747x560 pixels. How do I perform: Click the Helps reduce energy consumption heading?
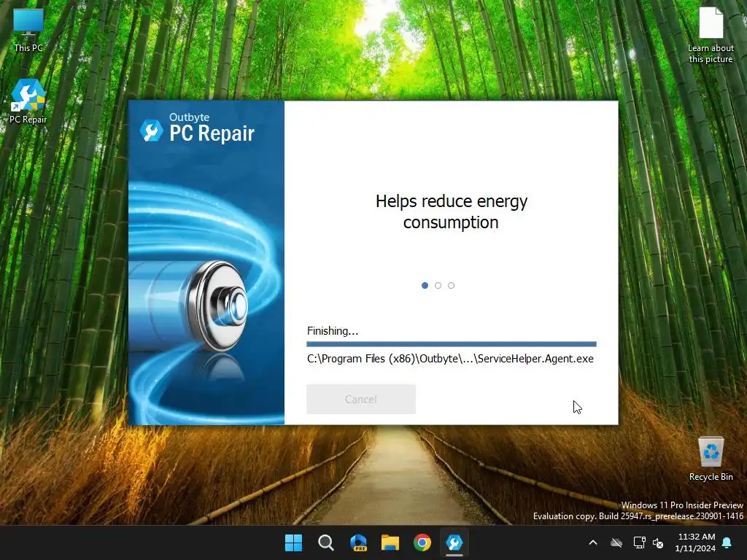click(451, 211)
